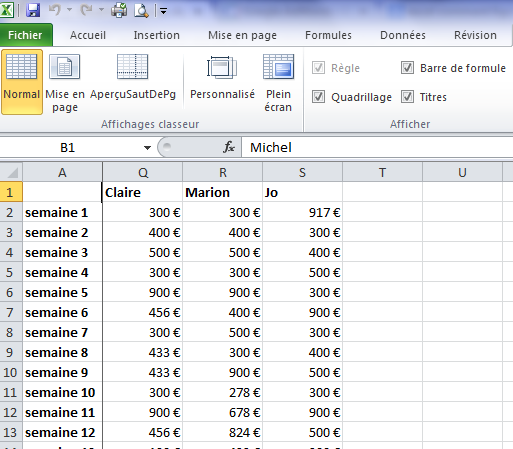
Task: Open print preview magnifier icon
Action: (141, 10)
